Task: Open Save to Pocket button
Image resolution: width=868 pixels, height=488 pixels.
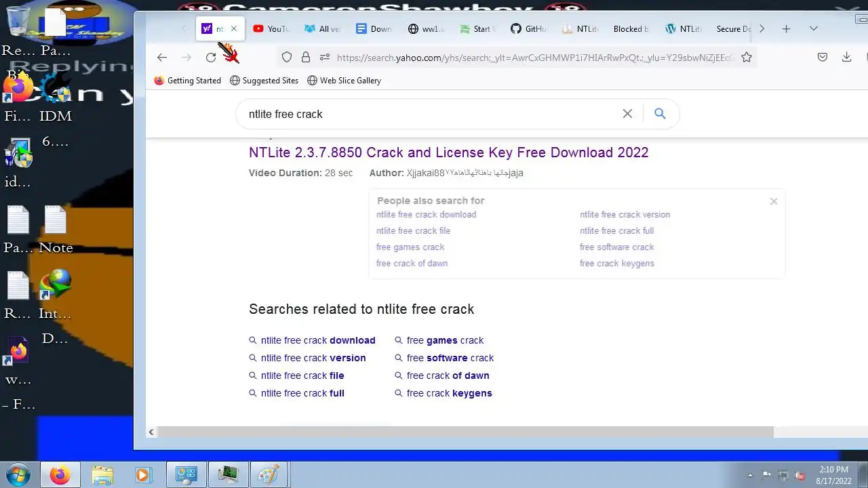Action: tap(823, 58)
